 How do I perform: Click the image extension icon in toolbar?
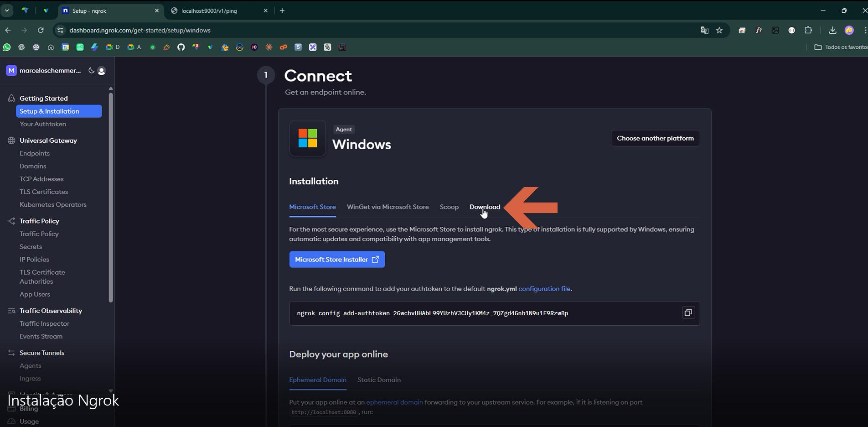click(775, 30)
